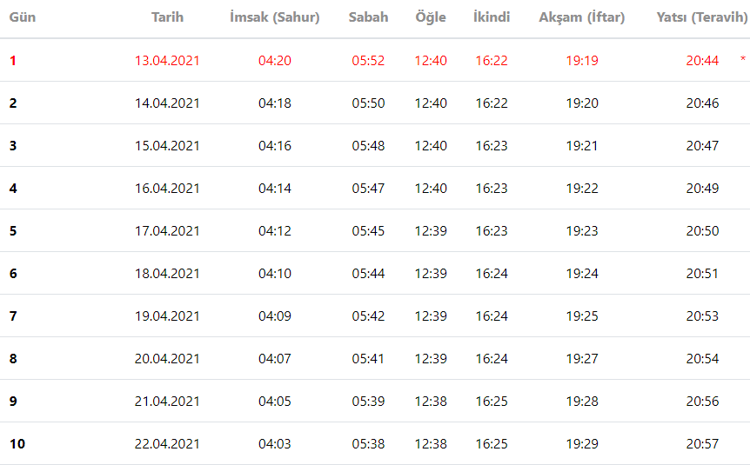Select the date 20.04.2021
Viewport: 750px width, 465px height.
point(167,358)
